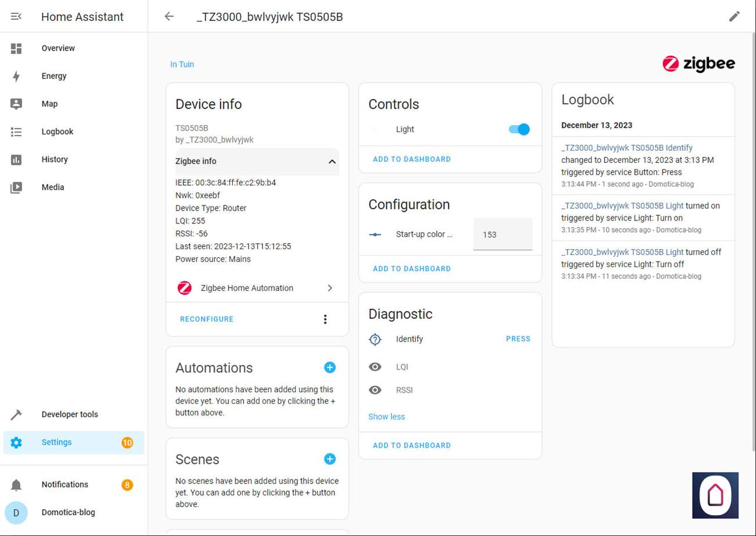The height and width of the screenshot is (536, 756).
Task: Go to the Energy page
Action: tap(54, 76)
